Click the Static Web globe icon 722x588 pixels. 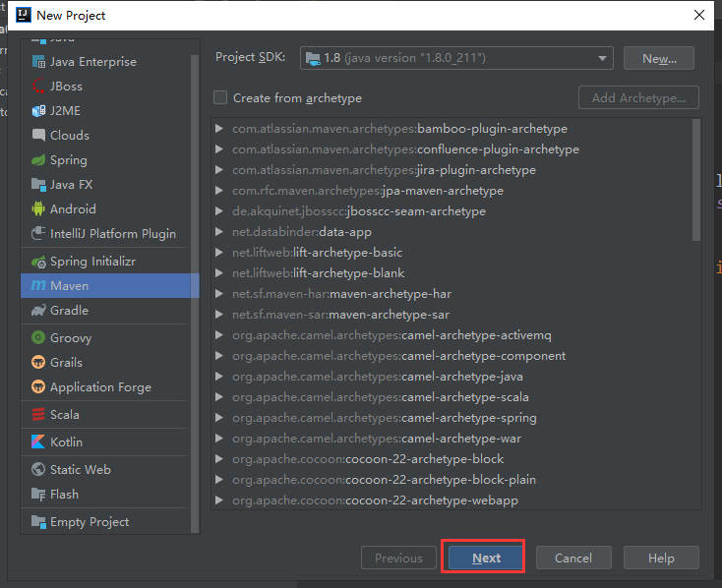(38, 469)
